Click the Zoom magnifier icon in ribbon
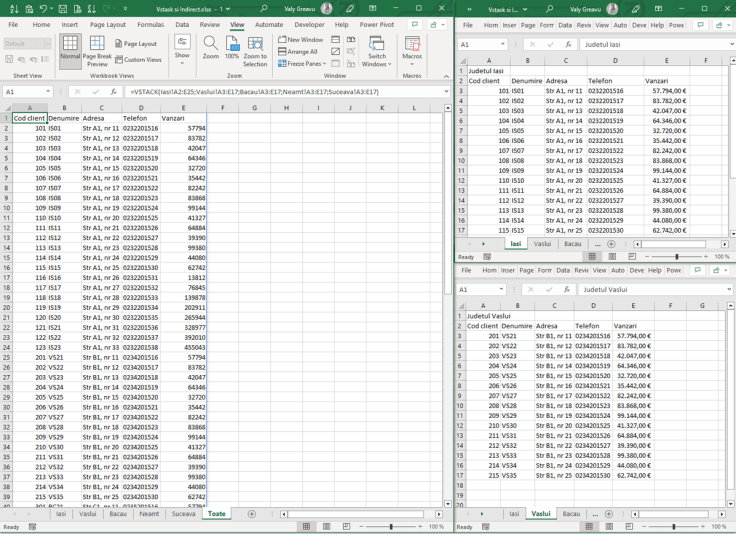The width and height of the screenshot is (736, 534). click(x=210, y=45)
